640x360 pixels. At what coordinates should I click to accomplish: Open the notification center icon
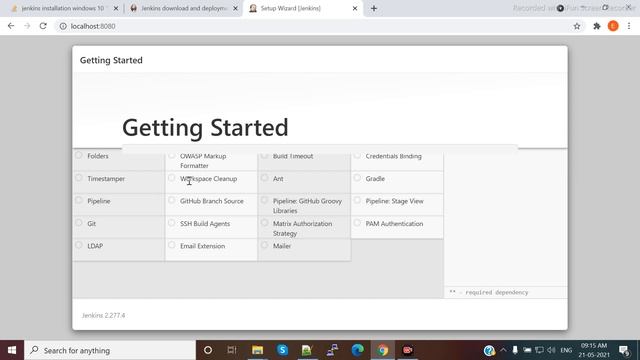pos(624,350)
